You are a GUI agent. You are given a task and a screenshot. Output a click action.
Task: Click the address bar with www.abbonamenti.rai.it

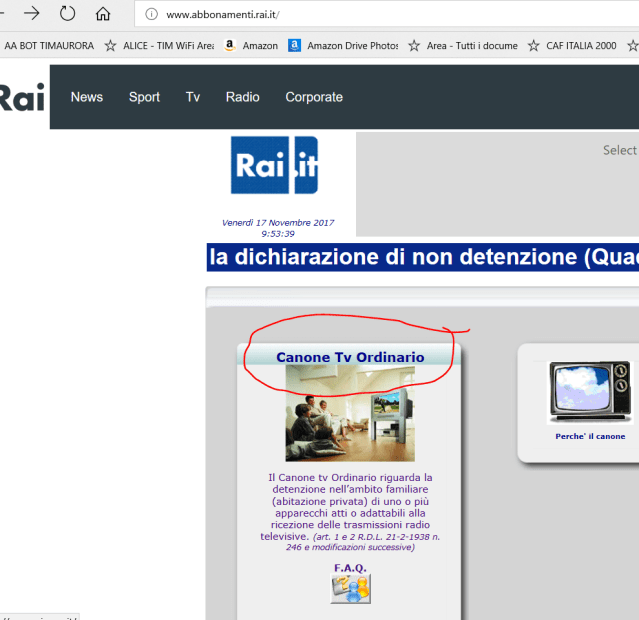click(386, 15)
